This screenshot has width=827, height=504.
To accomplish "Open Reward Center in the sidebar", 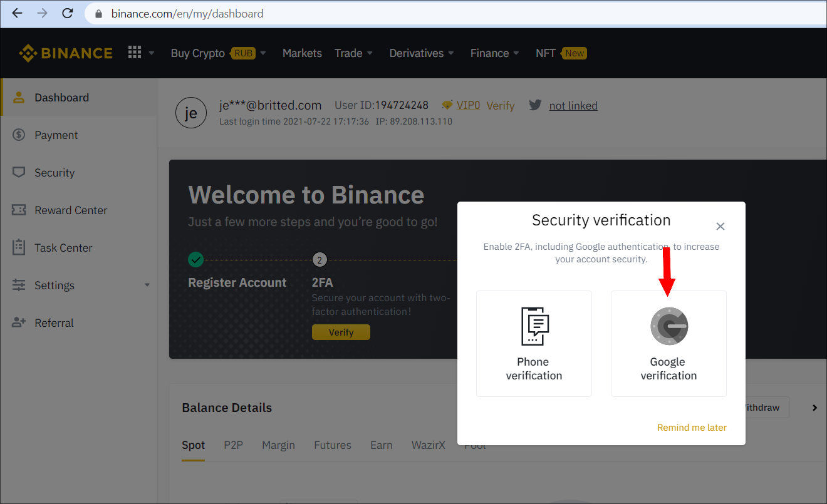I will (x=78, y=210).
